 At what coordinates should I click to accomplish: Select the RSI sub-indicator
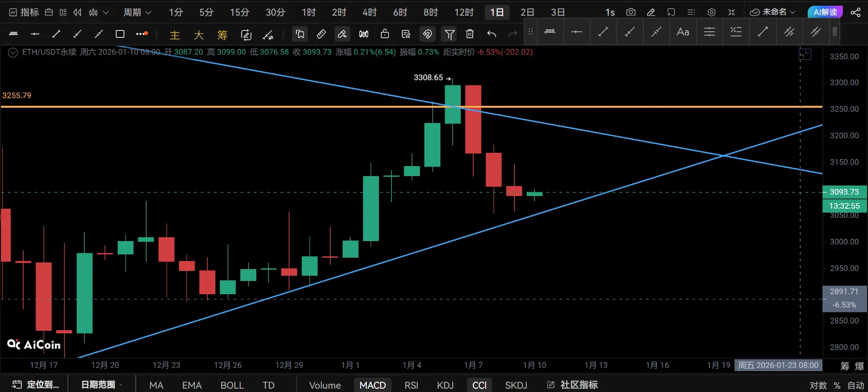point(411,385)
